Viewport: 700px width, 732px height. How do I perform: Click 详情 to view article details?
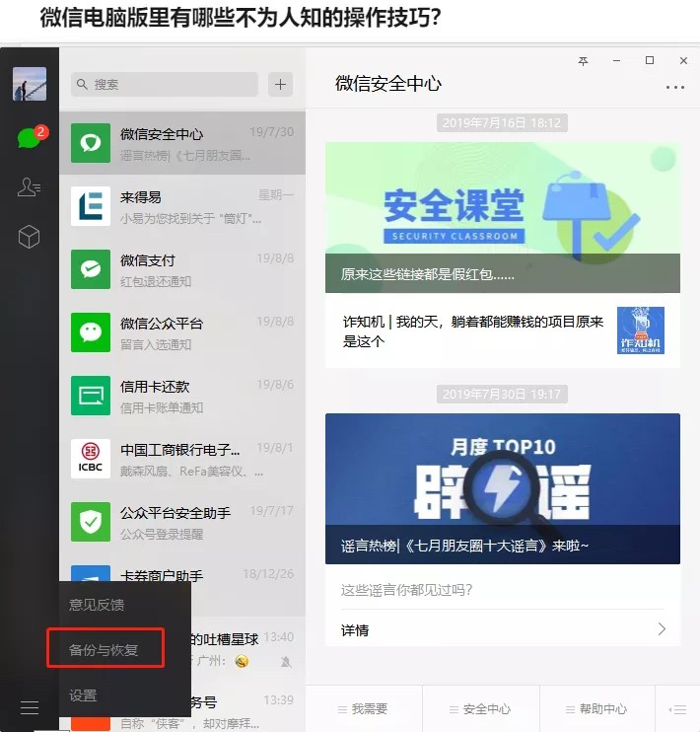click(355, 630)
